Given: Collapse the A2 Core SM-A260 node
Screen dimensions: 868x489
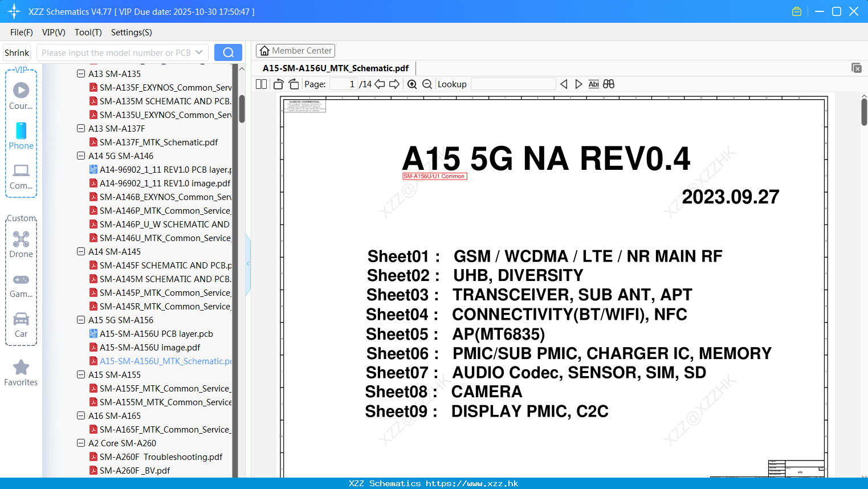Looking at the screenshot, I should [81, 443].
